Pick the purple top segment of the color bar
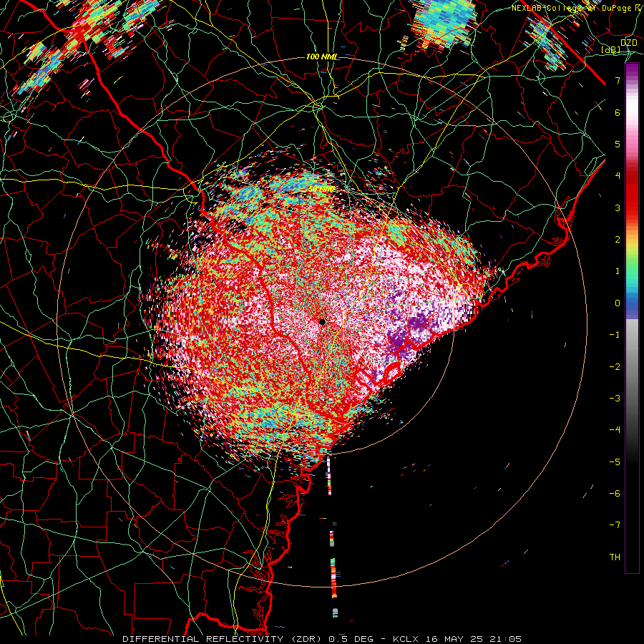Viewport: 644px width, 644px height. point(632,72)
